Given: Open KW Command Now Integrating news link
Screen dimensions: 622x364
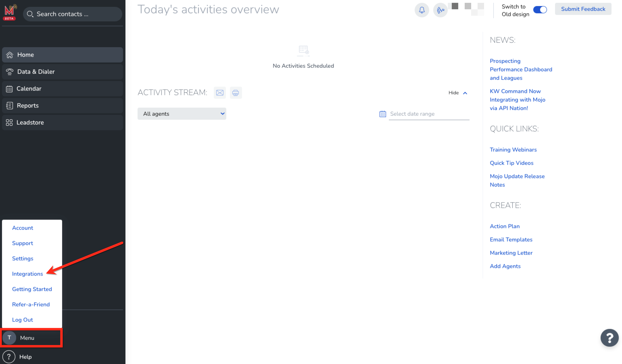Looking at the screenshot, I should (517, 100).
